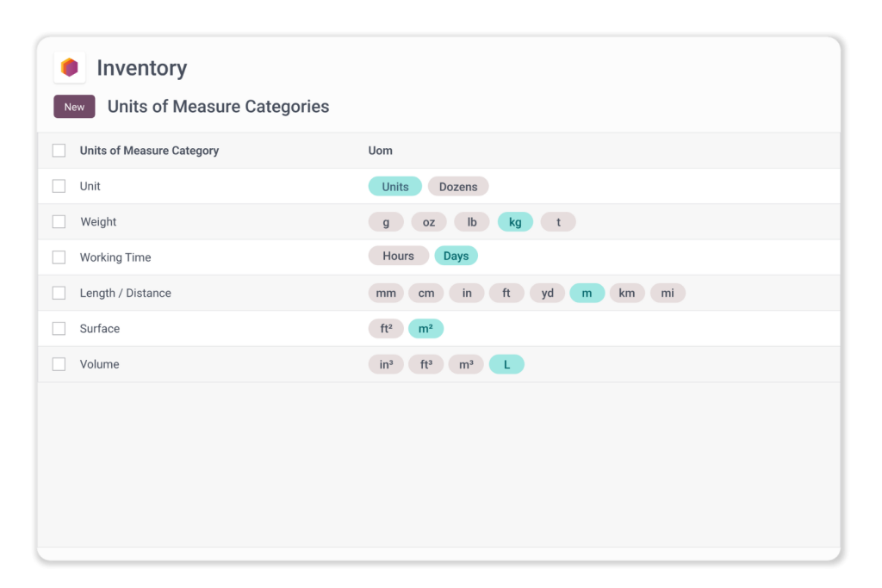Select the Working Time row checkbox
The width and height of the screenshot is (882, 588).
tap(59, 257)
